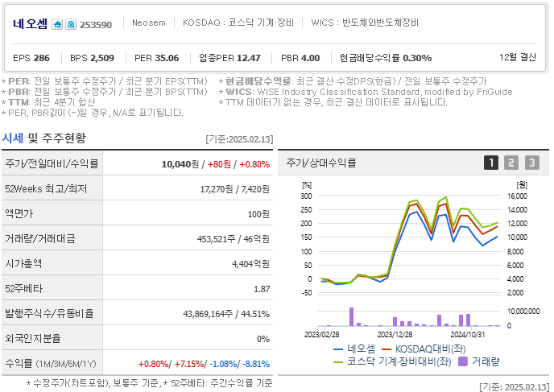The width and height of the screenshot is (554, 392).
Task: Click the +80원 daily change value
Action: point(219,164)
